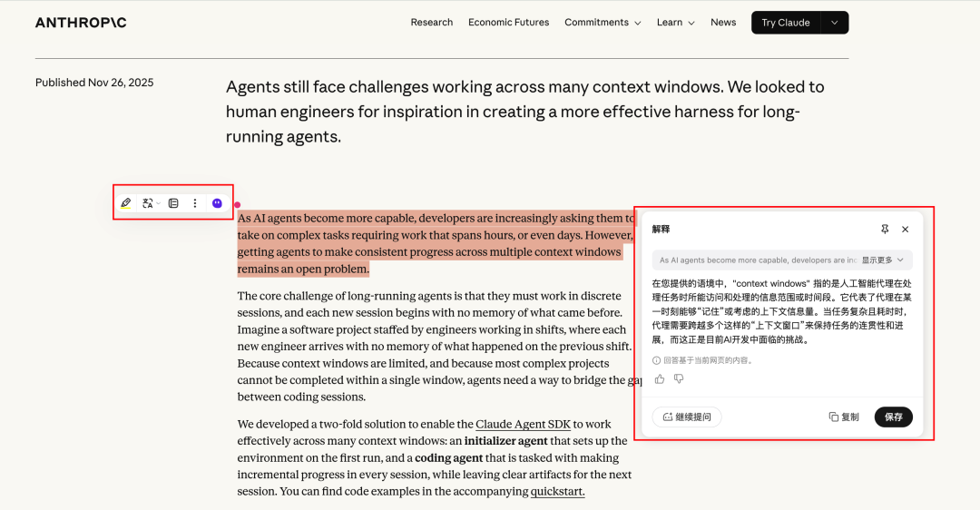Close the 解释 explanation panel
This screenshot has height=510, width=980.
pos(905,230)
